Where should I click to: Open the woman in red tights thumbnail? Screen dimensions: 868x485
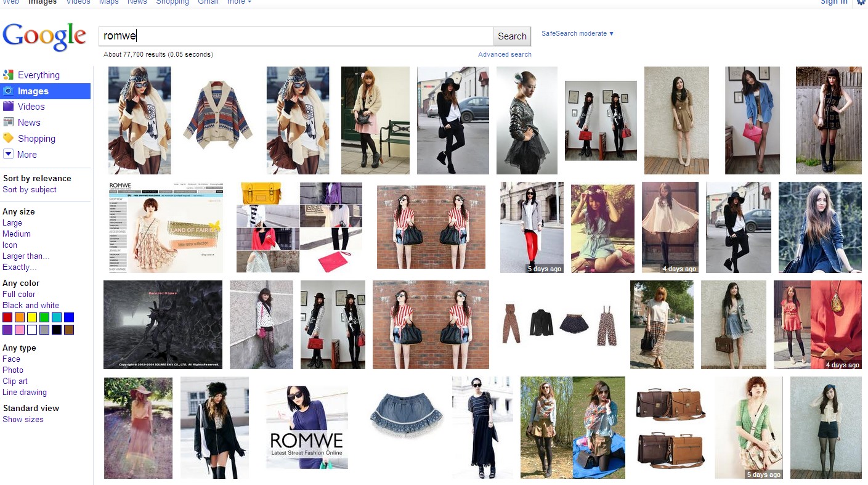tap(532, 227)
